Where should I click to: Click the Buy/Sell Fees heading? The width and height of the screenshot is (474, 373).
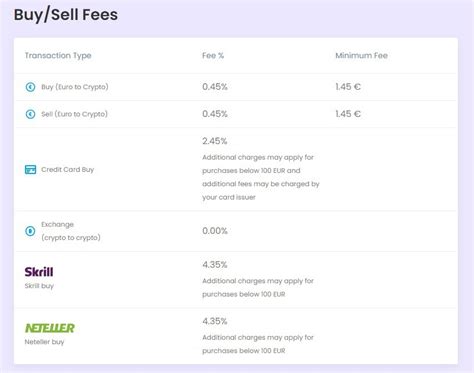(x=66, y=15)
